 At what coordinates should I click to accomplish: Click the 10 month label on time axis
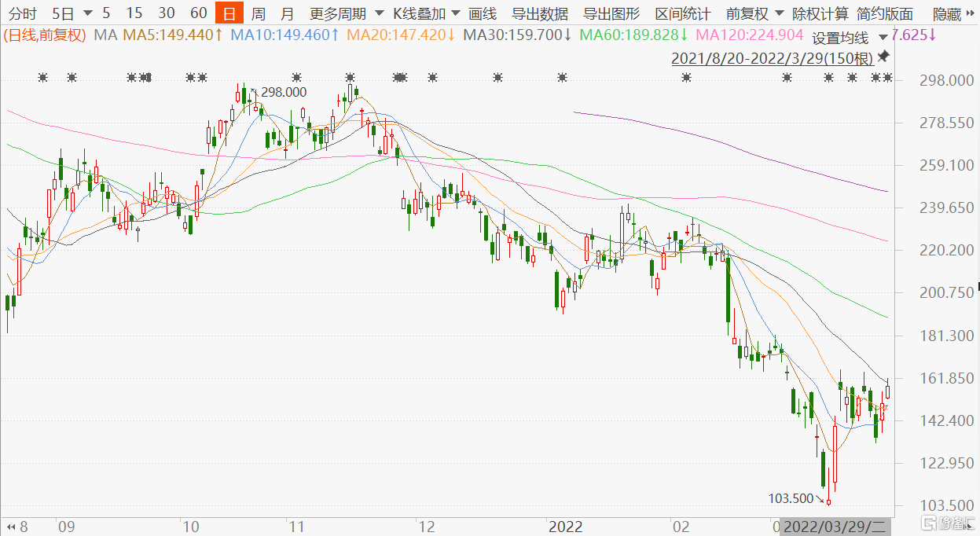coord(189,525)
